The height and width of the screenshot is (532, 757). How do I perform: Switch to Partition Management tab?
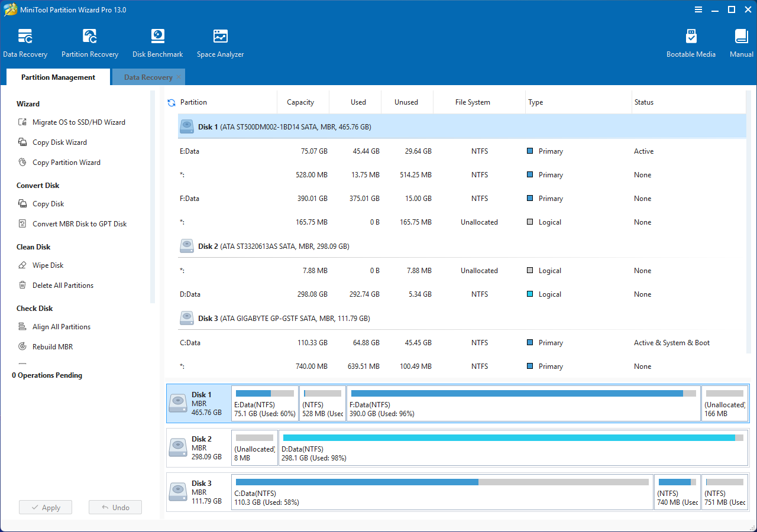[x=58, y=77]
